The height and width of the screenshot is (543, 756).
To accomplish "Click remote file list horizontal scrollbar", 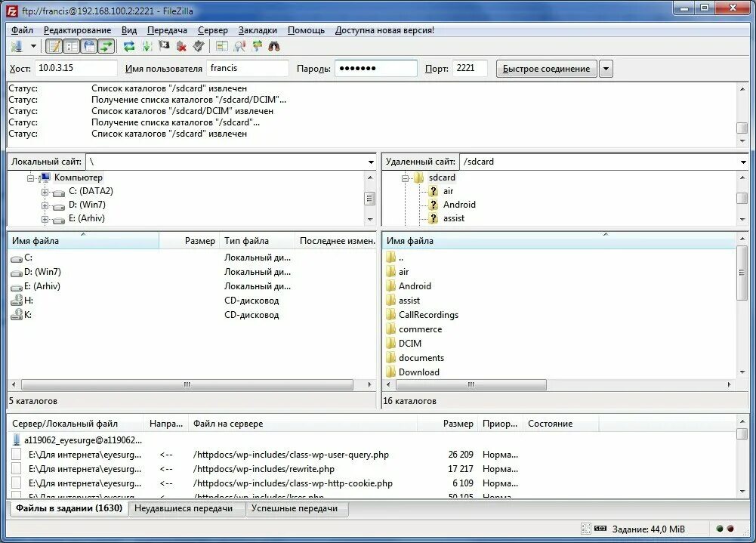I will [471, 385].
